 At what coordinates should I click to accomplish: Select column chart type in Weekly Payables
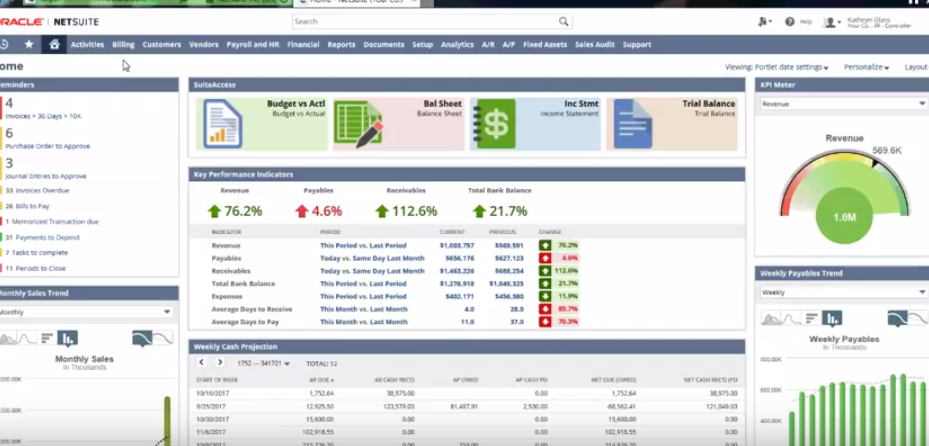tap(831, 319)
